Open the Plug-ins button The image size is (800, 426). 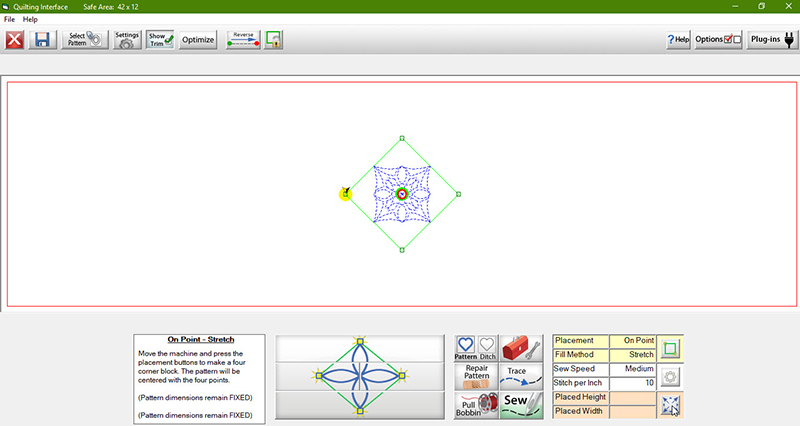coord(771,40)
